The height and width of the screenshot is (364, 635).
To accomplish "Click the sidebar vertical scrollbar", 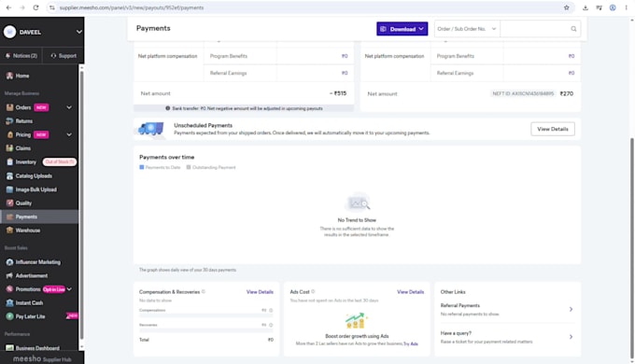I will coord(82,204).
